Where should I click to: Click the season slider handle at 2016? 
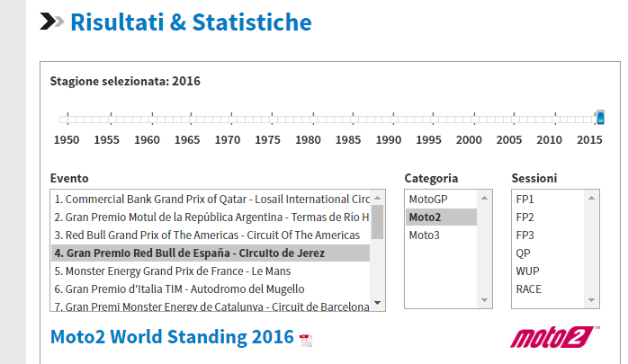pos(600,118)
